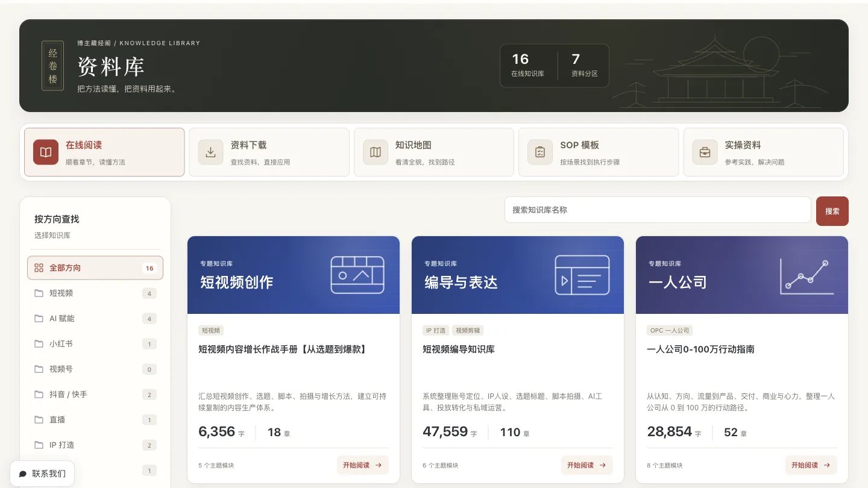The image size is (868, 488).
Task: Click the line chart icon on 一人公司 banner
Action: pyautogui.click(x=807, y=277)
